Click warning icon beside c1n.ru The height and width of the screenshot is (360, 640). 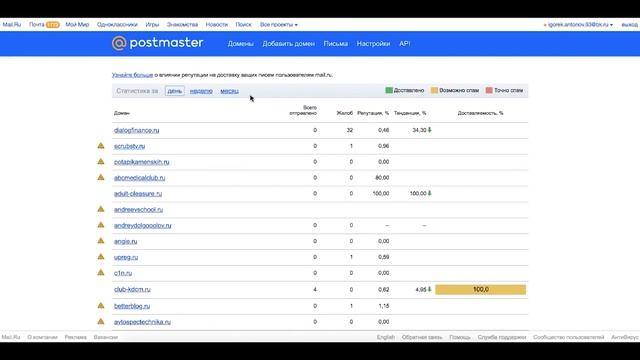click(101, 273)
